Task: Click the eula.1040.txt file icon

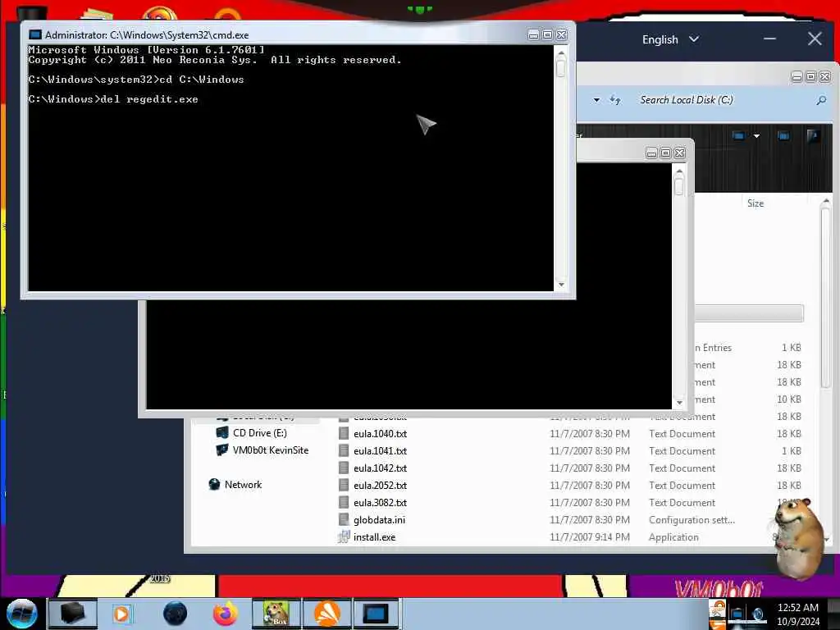Action: (344, 433)
